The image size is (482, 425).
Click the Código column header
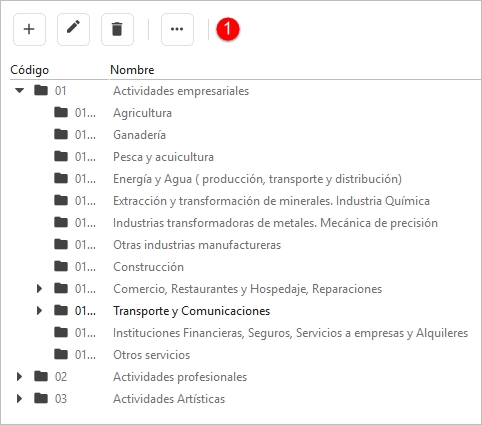30,70
